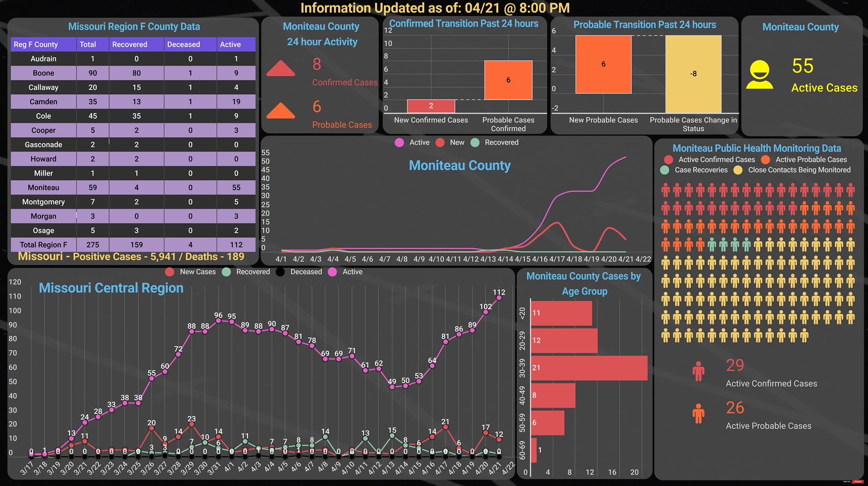
Task: Toggle the New series in the Moniteau chart legend
Action: click(450, 142)
